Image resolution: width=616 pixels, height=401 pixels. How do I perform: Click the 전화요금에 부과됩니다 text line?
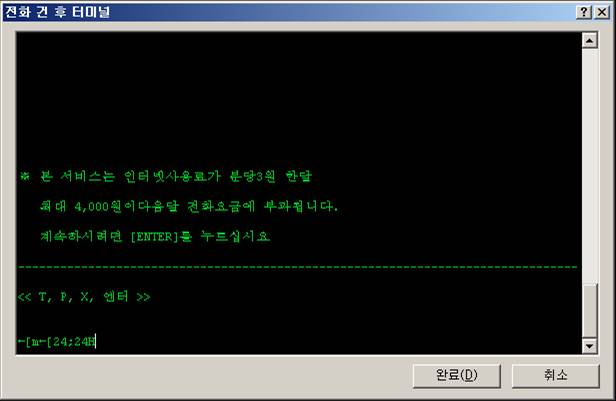(x=189, y=206)
